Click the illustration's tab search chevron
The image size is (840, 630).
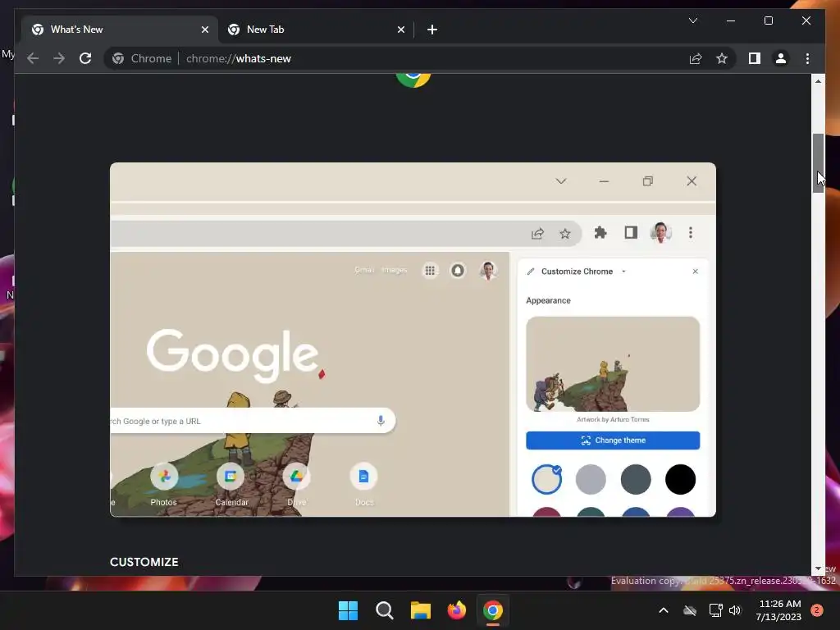click(561, 181)
